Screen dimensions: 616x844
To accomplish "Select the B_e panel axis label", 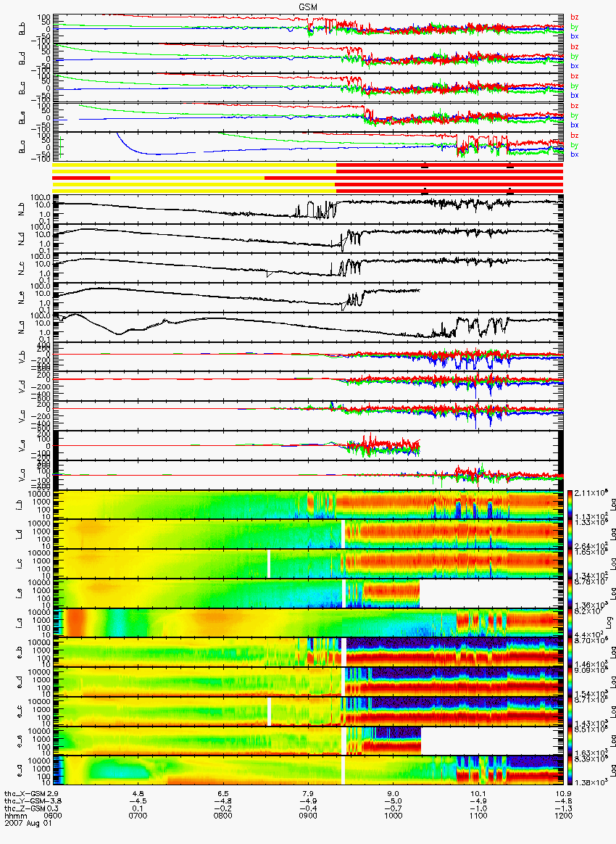I will (x=22, y=117).
